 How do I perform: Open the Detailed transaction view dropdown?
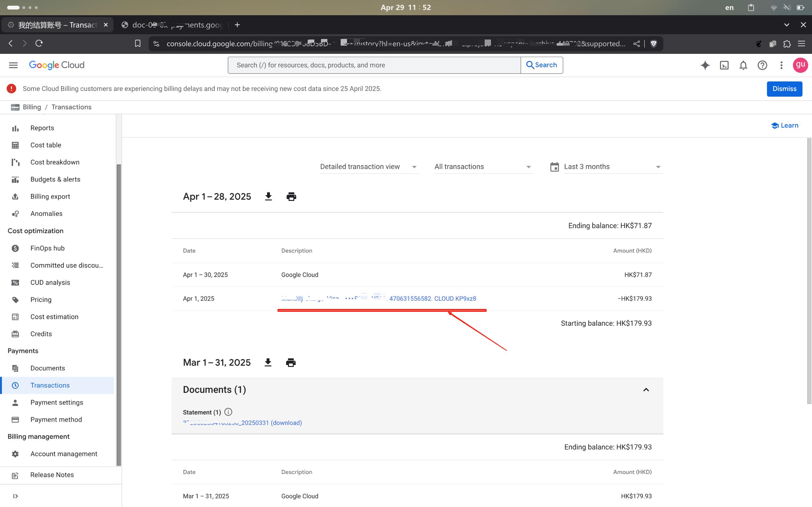(x=369, y=167)
